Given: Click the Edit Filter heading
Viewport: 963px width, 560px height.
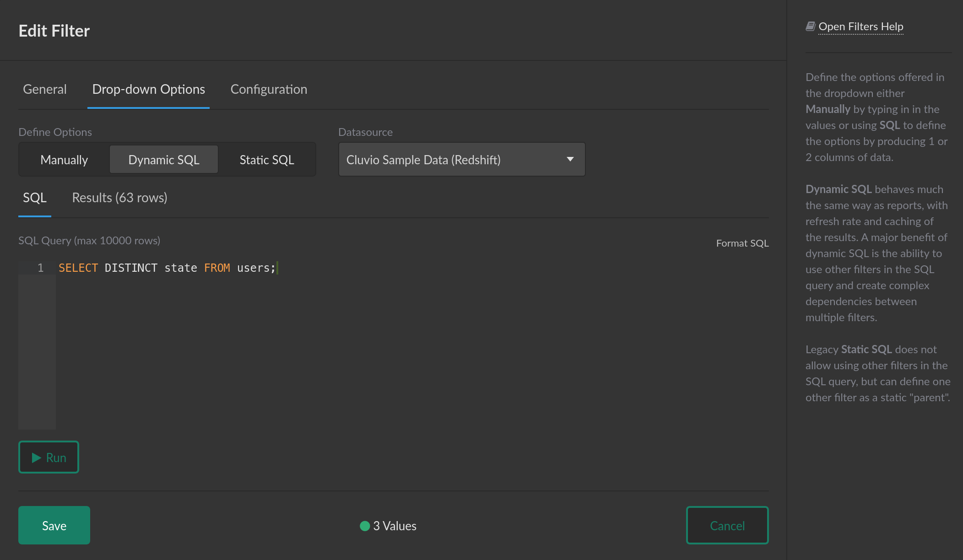Looking at the screenshot, I should [54, 31].
